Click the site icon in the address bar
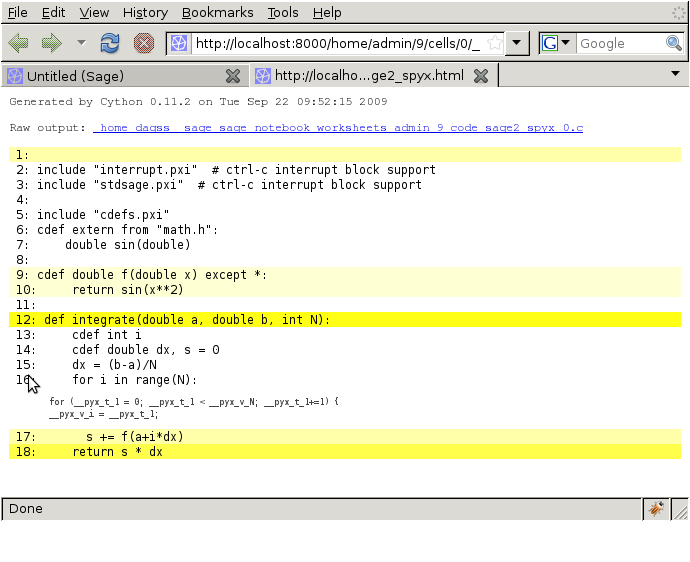This screenshot has width=690, height=562. [178, 43]
